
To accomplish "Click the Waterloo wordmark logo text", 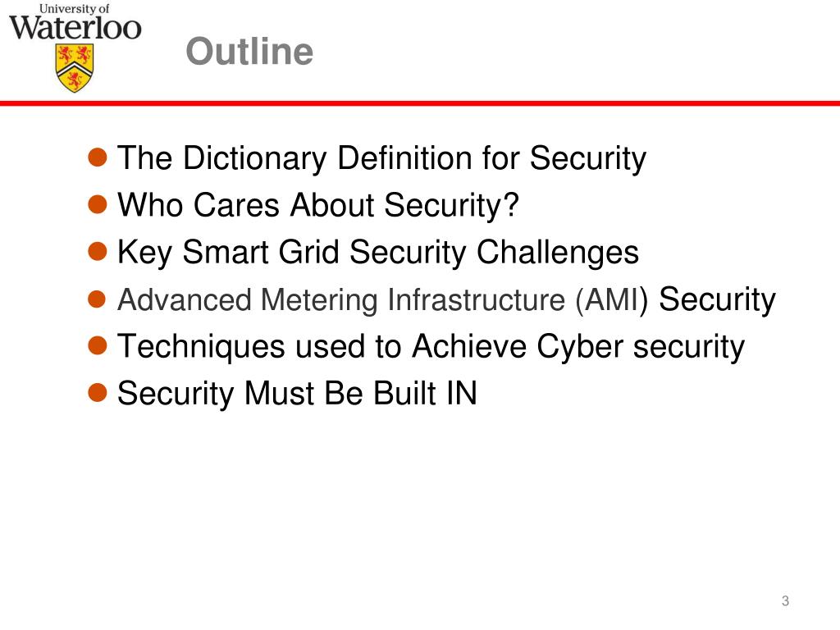I will click(75, 28).
